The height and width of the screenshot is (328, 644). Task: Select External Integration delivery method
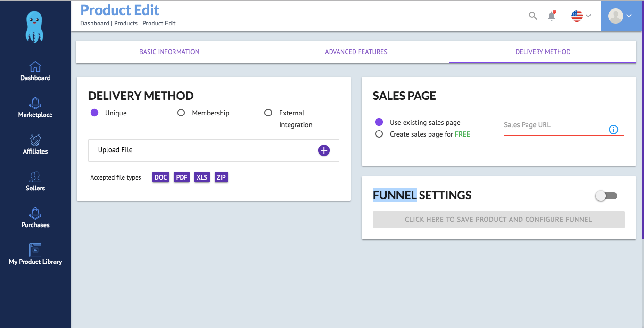point(268,113)
